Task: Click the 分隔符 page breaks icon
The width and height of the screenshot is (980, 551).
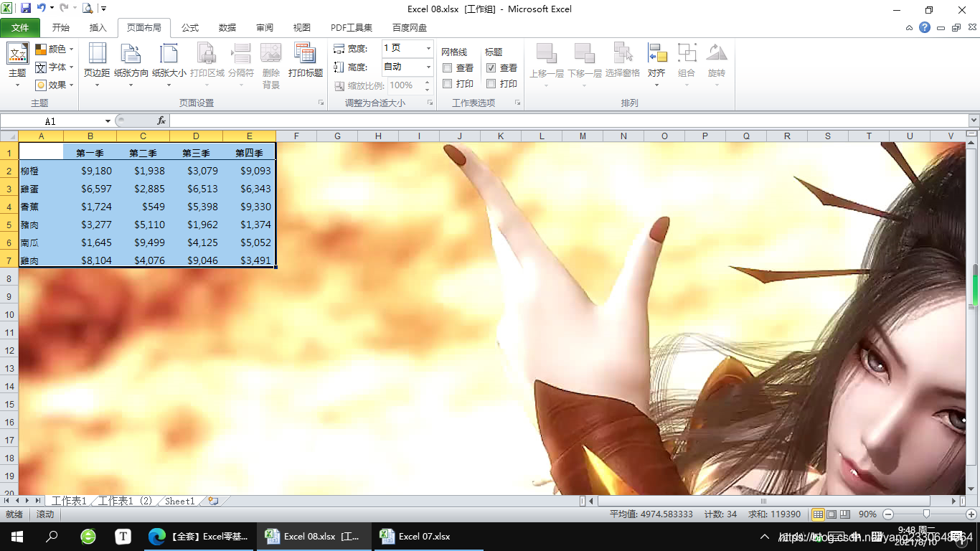Action: click(x=241, y=54)
